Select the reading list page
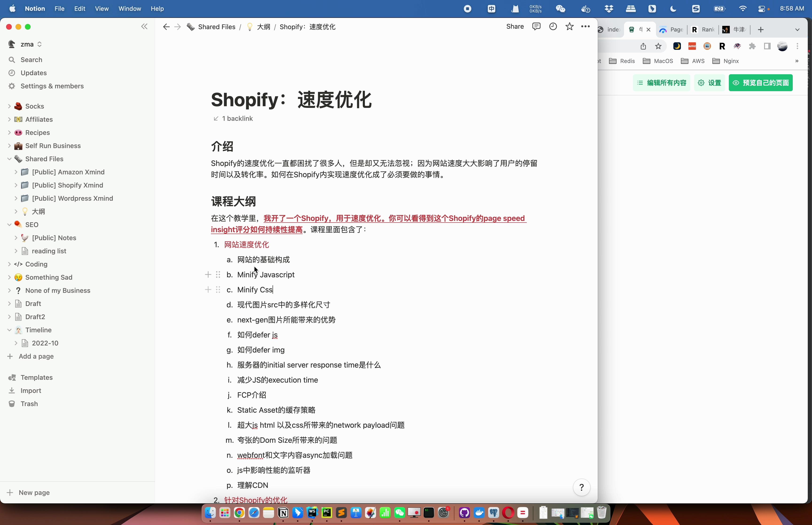This screenshot has width=812, height=525. coord(49,251)
